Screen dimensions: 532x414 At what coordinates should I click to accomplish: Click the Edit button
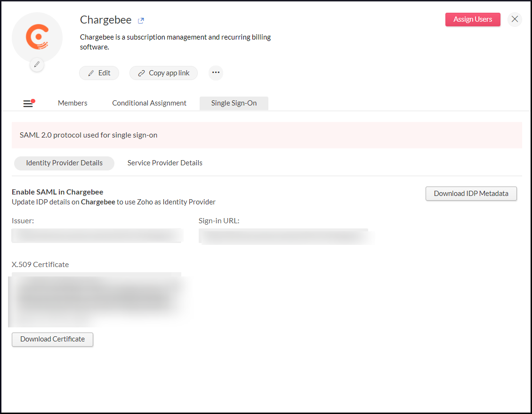tap(99, 73)
